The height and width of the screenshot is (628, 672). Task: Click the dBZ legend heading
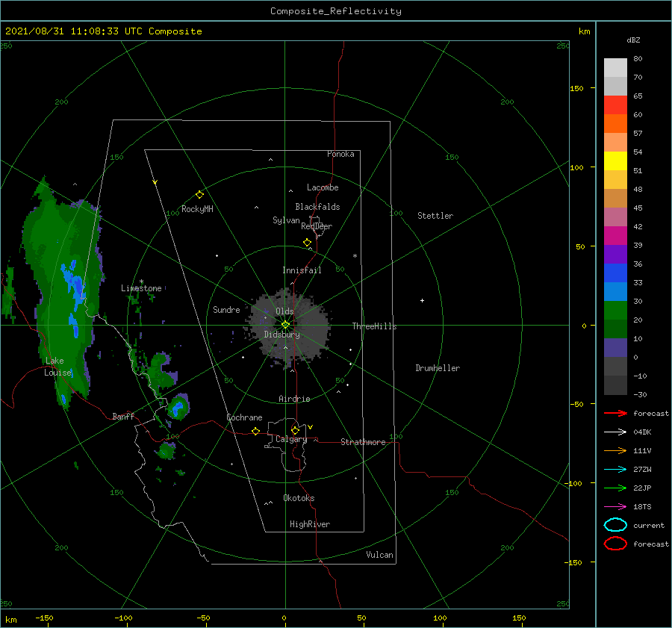point(633,40)
